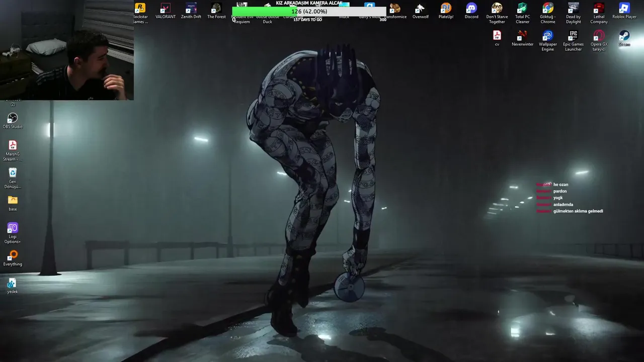Launch the Neverwinter shortcut

tap(522, 38)
